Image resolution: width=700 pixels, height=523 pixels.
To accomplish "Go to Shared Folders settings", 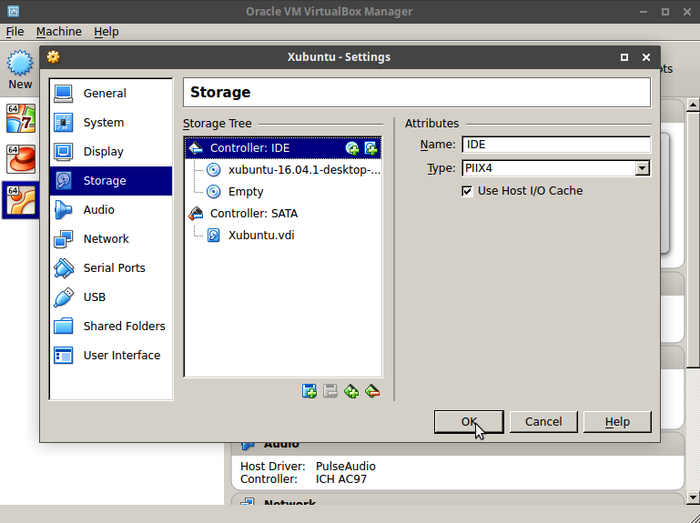I will tap(111, 326).
